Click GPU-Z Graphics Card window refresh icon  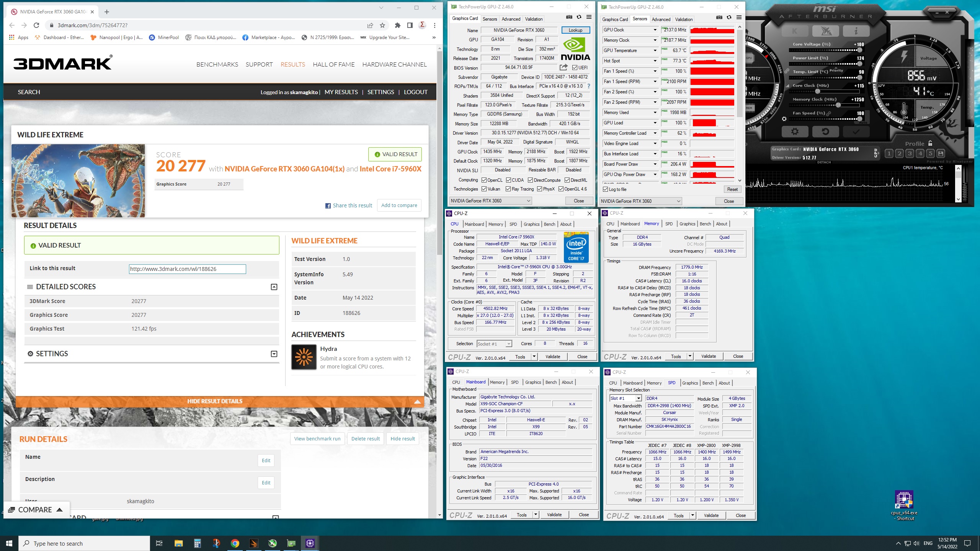pos(579,17)
